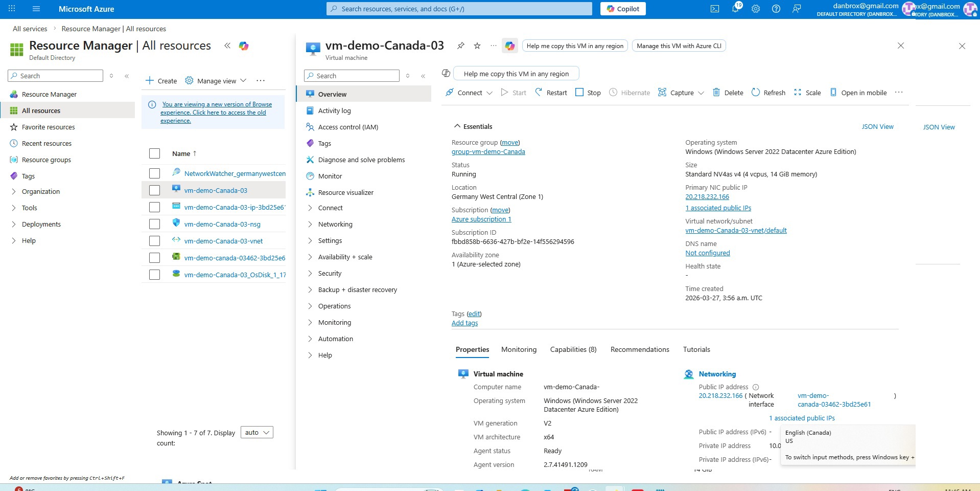Expand Networking in VM menu
The image size is (980, 491).
(x=335, y=224)
